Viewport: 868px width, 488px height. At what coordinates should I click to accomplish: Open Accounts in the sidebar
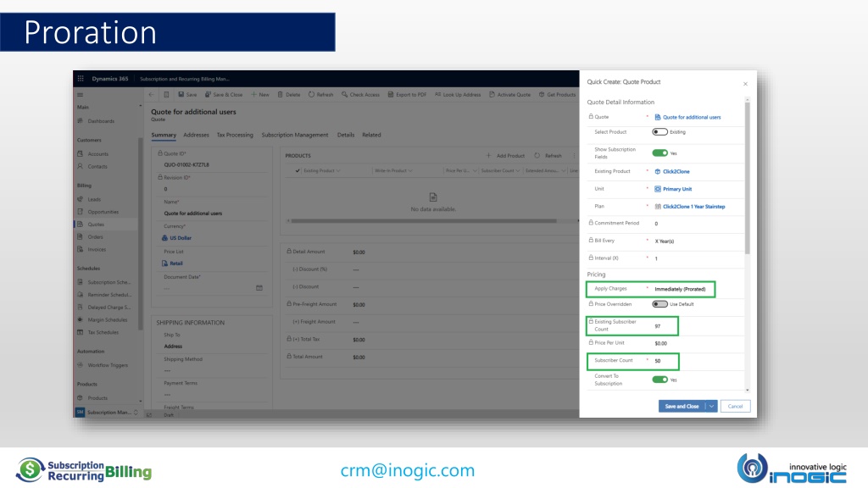[98, 154]
